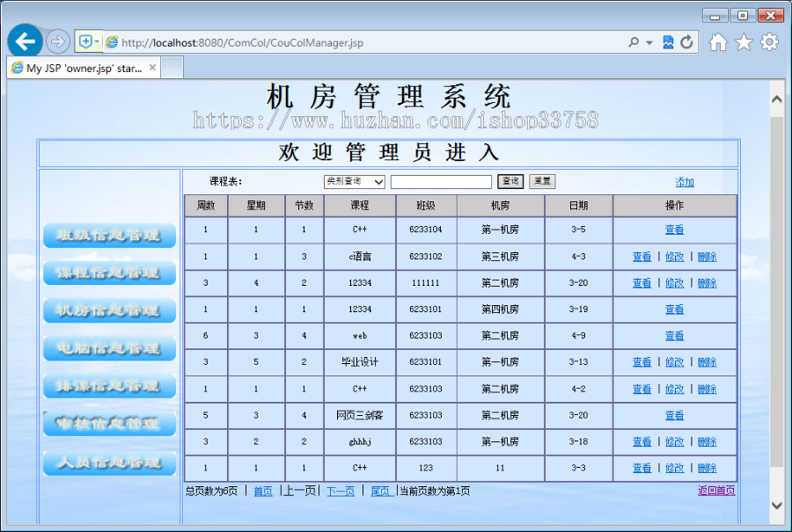Click the browser Back navigation arrow
The width and height of the screenshot is (792, 532).
[24, 41]
